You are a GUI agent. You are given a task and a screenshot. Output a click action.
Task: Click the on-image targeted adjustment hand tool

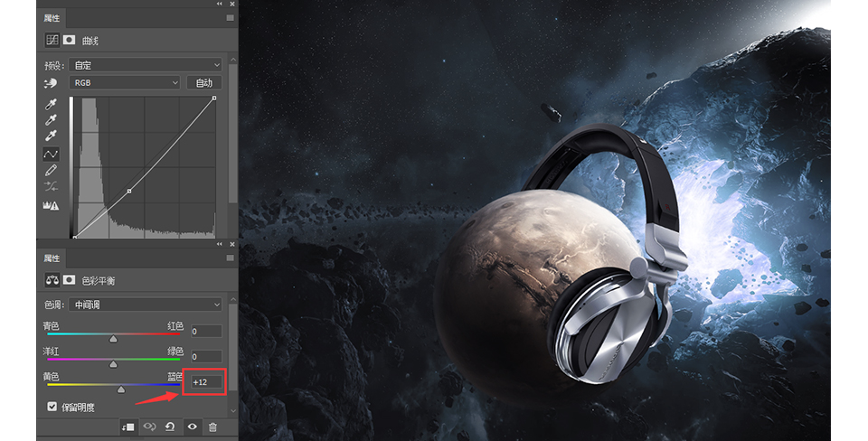click(x=51, y=83)
